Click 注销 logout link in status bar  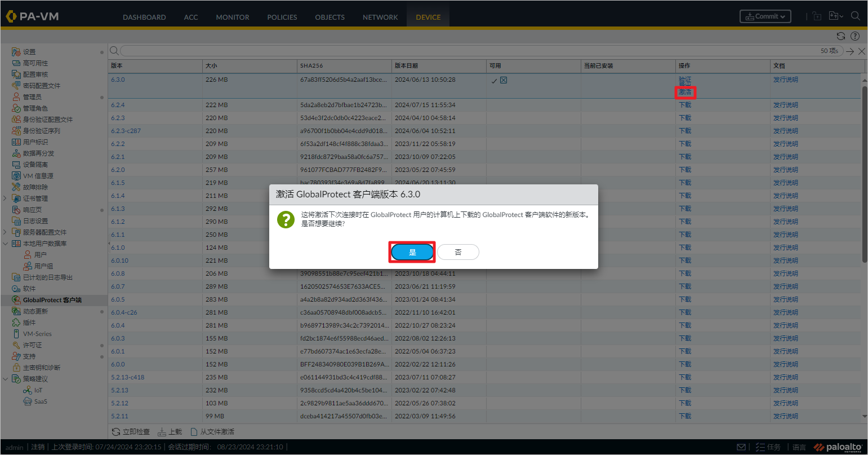(38, 447)
